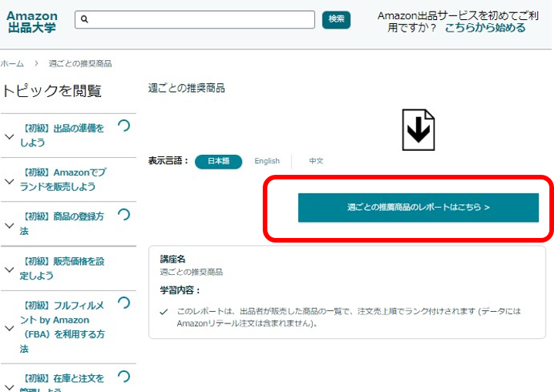The image size is (554, 392).
Task: Open topic 【初級】販売価格を設定しよう
Action: pyautogui.click(x=62, y=269)
